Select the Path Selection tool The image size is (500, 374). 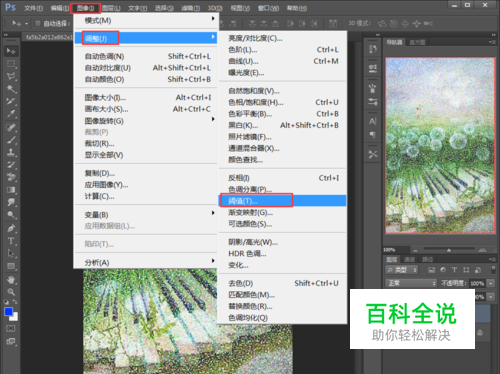11,253
